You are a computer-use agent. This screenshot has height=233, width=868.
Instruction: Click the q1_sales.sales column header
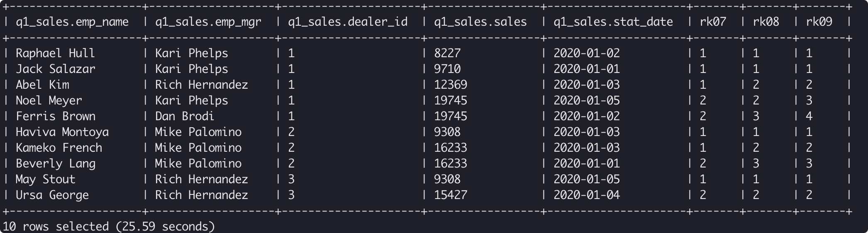(480, 22)
